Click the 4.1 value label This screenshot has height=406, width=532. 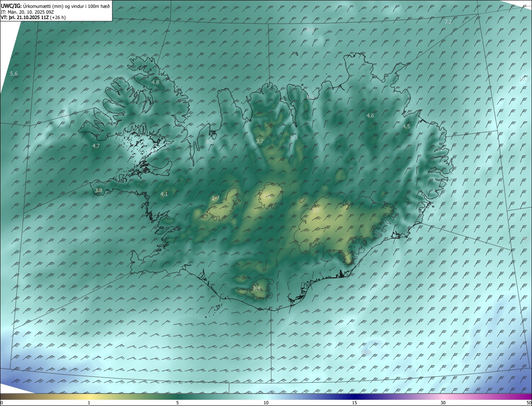(164, 194)
